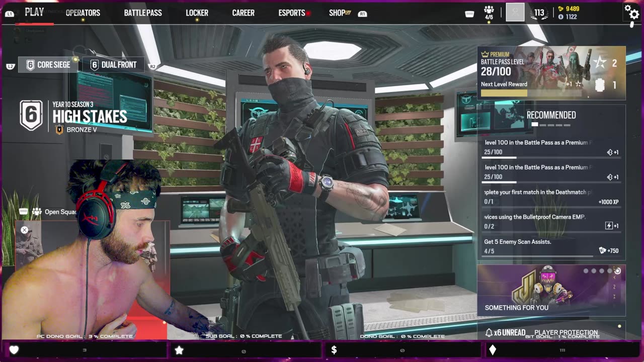Open first 'level 100 in the Battle Pass' challenge
Viewport: 644px width, 362px height.
tap(551, 147)
